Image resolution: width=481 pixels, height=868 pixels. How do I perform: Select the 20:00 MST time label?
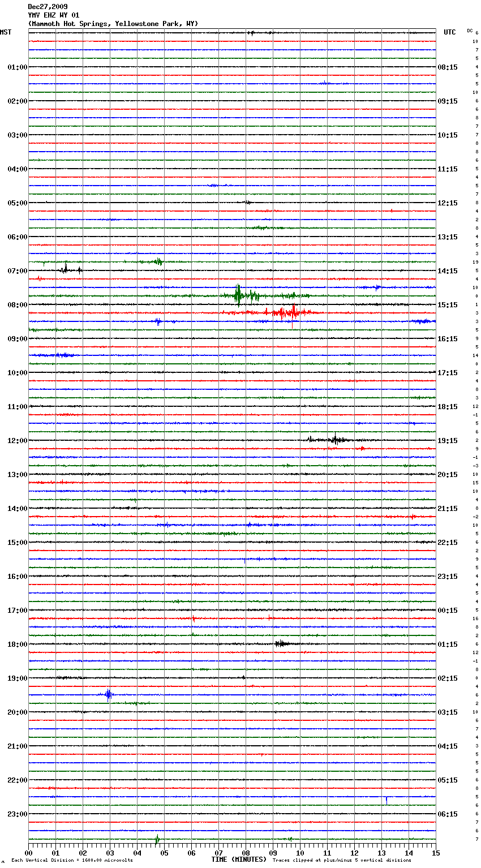17,712
